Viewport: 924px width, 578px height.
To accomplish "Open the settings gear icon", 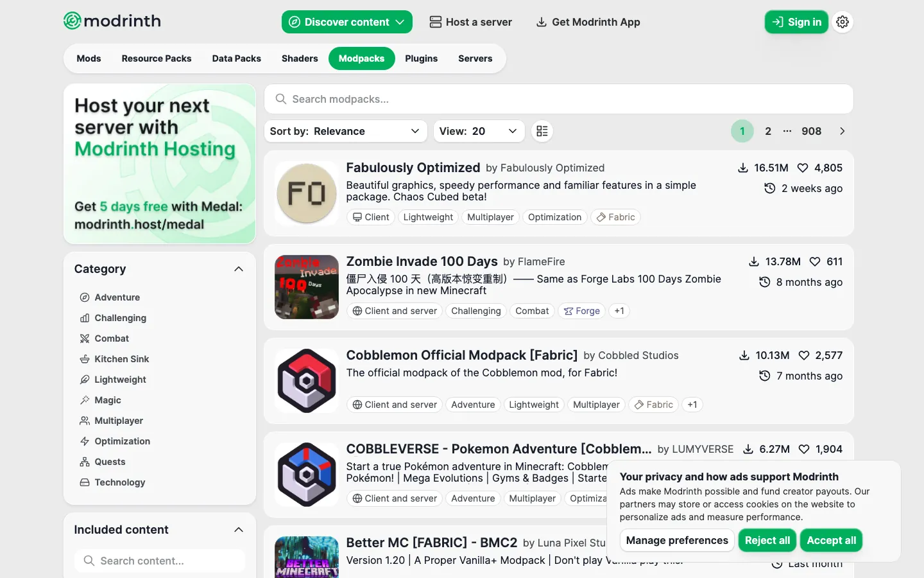I will pos(843,22).
